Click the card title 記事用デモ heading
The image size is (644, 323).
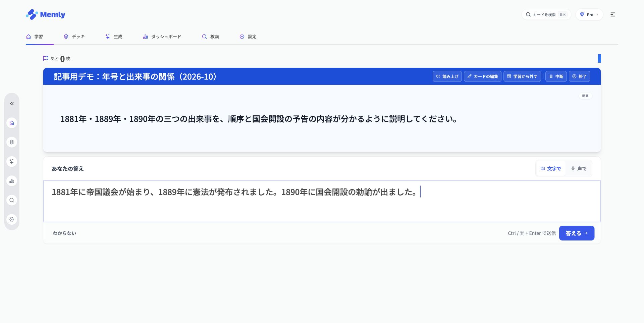135,76
